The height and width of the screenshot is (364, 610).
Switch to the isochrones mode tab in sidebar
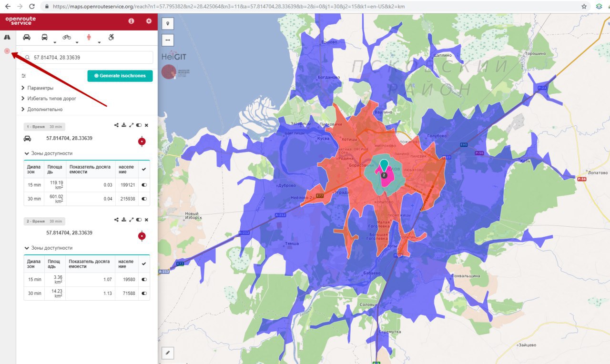[x=7, y=51]
